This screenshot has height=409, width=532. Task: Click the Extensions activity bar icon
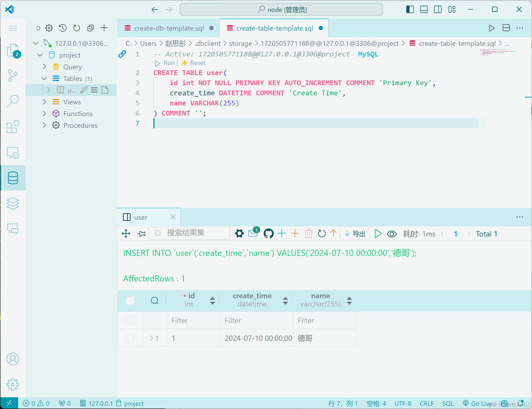[x=13, y=127]
